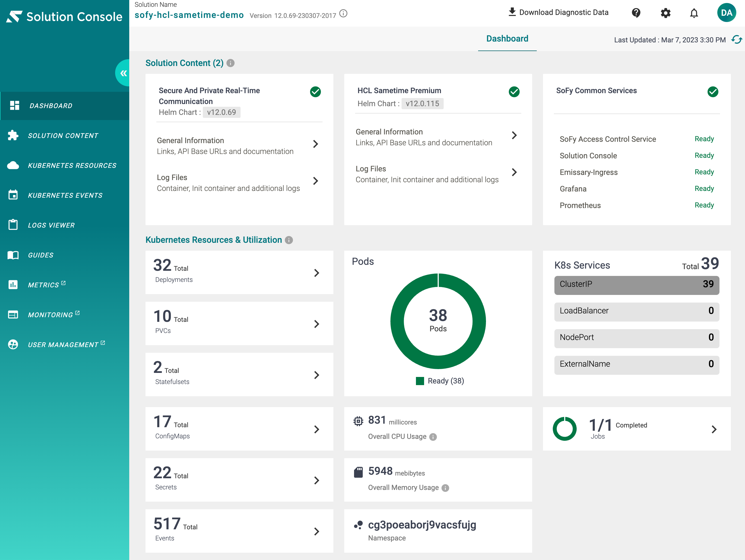745x560 pixels.
Task: Click the Helm Chart v12.0.115 version tag
Action: [422, 103]
